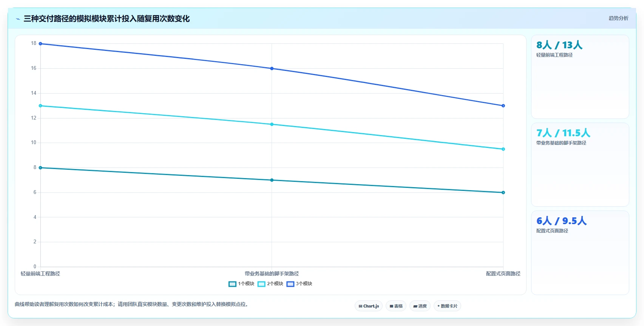This screenshot has width=644, height=326.
Task: Click the x-axis label 轻量前端工程路径
Action: (x=40, y=274)
